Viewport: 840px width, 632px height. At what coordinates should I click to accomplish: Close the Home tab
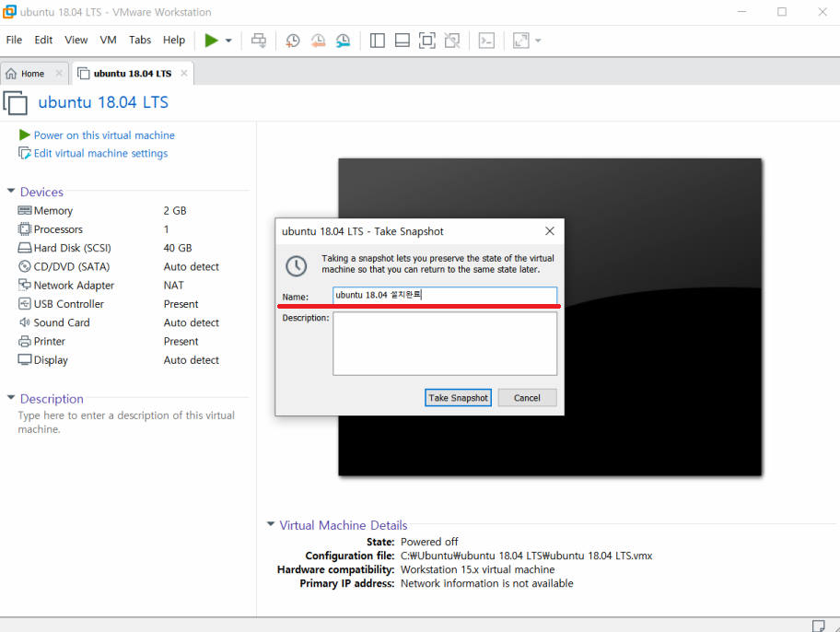point(59,73)
